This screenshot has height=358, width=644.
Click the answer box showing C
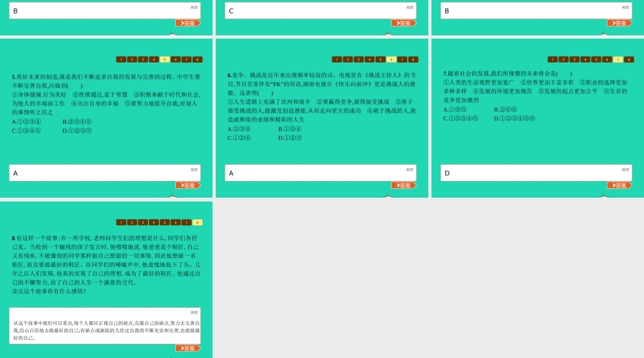[320, 11]
